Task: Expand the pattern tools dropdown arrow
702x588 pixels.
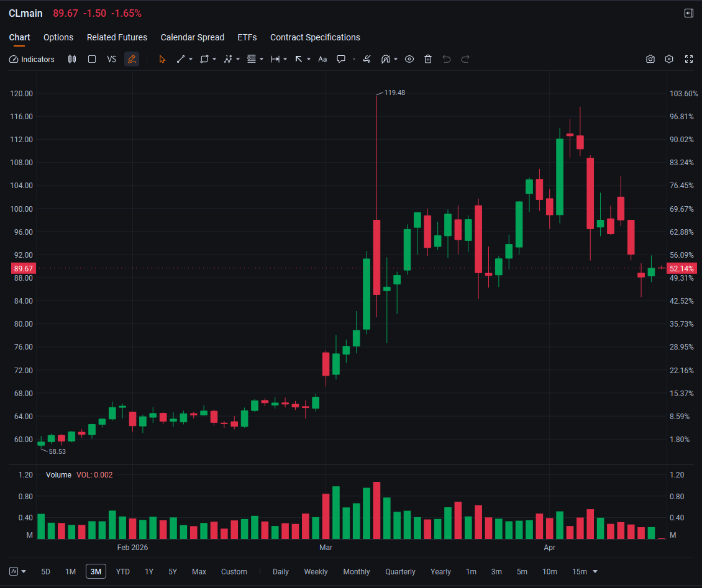Action: click(238, 59)
